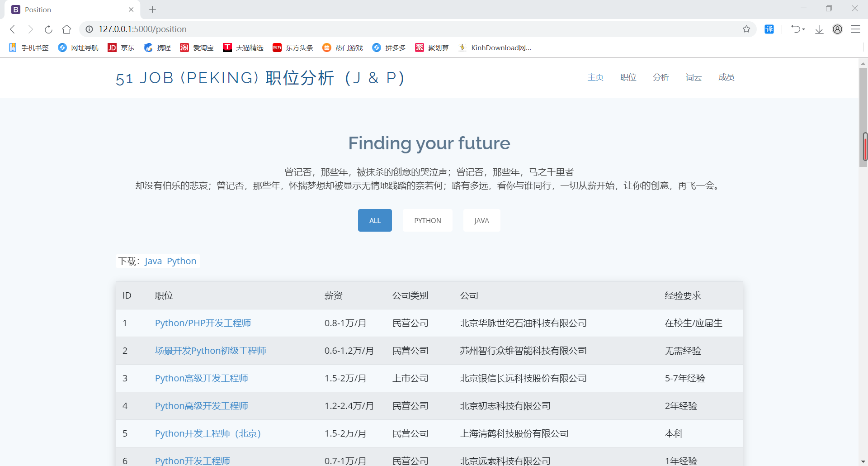Viewport: 868px width, 466px height.
Task: Open the 京东 bookmark
Action: point(121,48)
